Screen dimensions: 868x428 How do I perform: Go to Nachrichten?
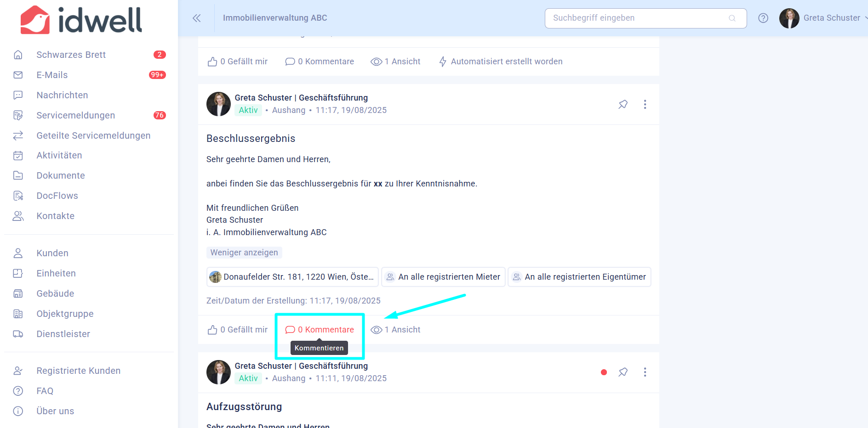[62, 95]
